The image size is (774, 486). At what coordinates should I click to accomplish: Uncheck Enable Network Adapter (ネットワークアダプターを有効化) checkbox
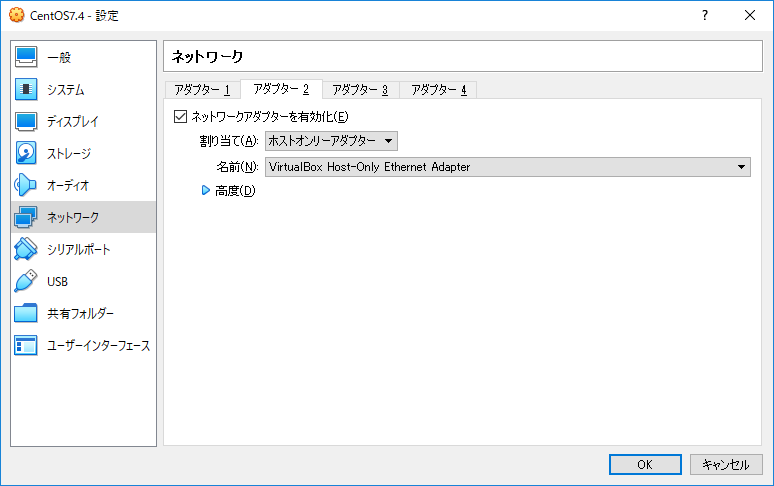(181, 117)
